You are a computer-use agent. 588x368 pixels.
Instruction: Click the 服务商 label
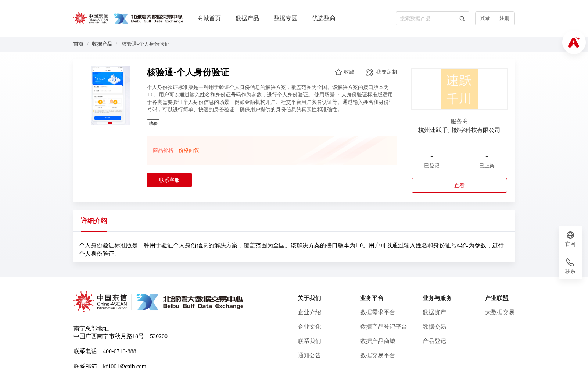pos(459,121)
